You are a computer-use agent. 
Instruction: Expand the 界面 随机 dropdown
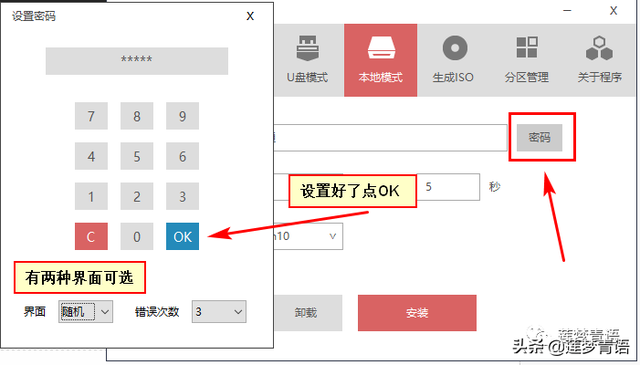pos(85,312)
